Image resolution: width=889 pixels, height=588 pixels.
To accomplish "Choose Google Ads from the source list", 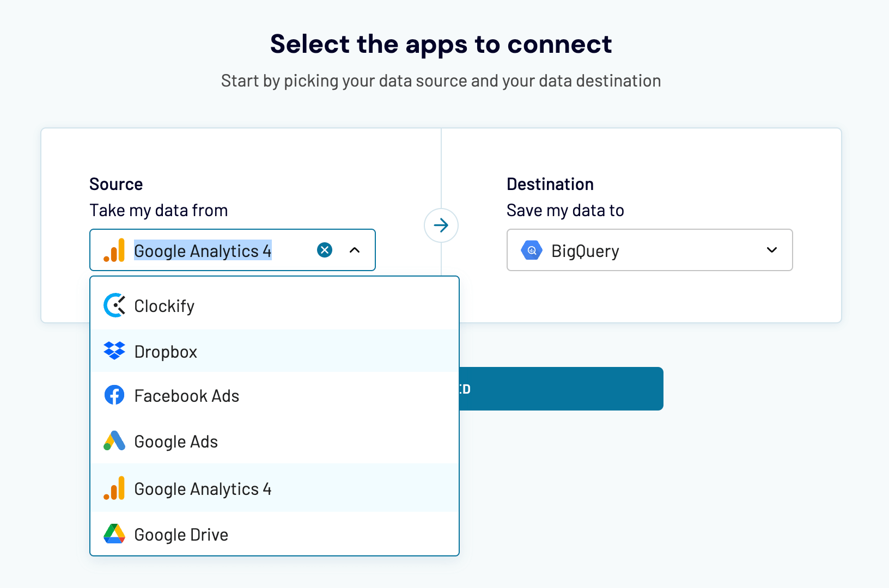I will [x=175, y=441].
